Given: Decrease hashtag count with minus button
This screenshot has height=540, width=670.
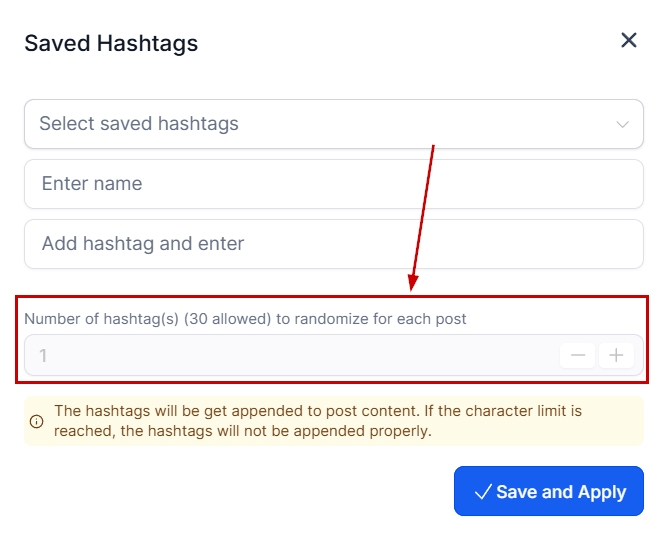Looking at the screenshot, I should tap(578, 355).
